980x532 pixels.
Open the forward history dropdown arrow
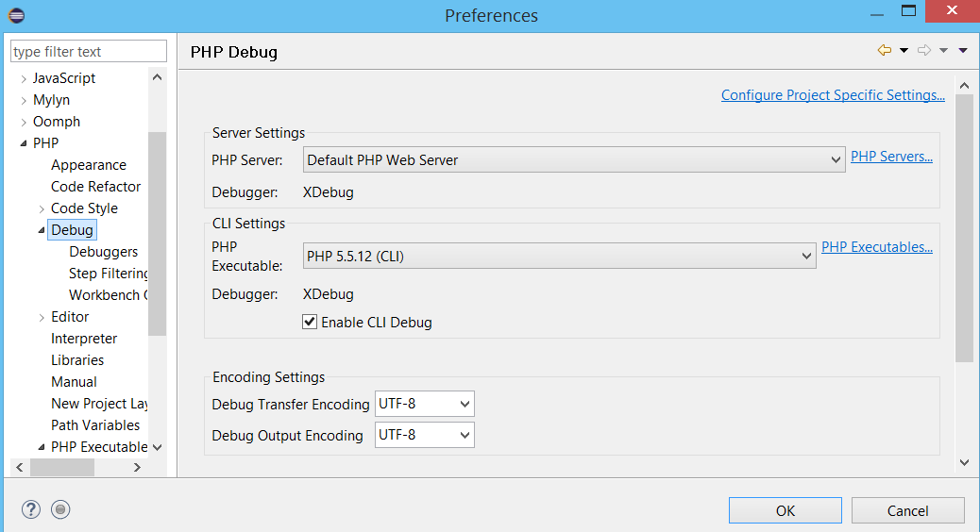point(944,51)
